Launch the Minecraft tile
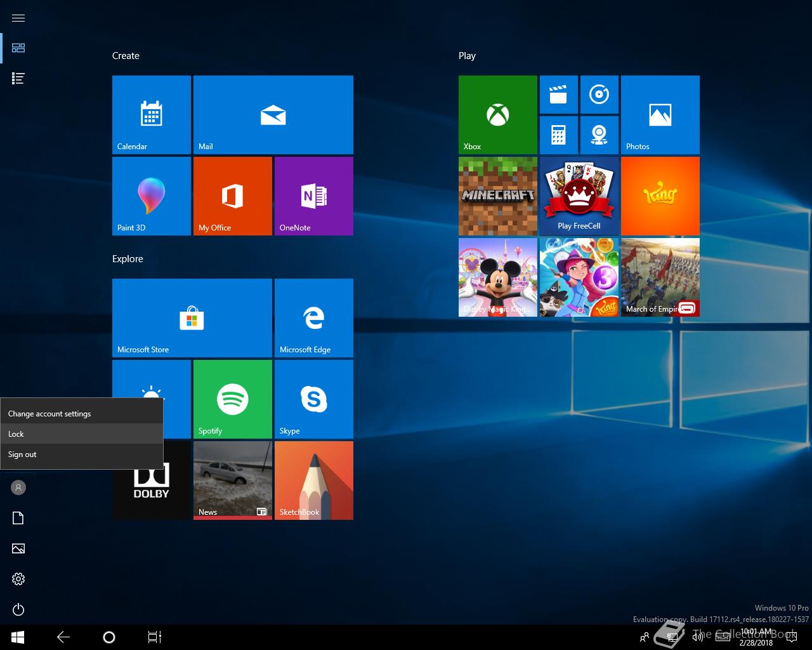812x650 pixels. 498,196
